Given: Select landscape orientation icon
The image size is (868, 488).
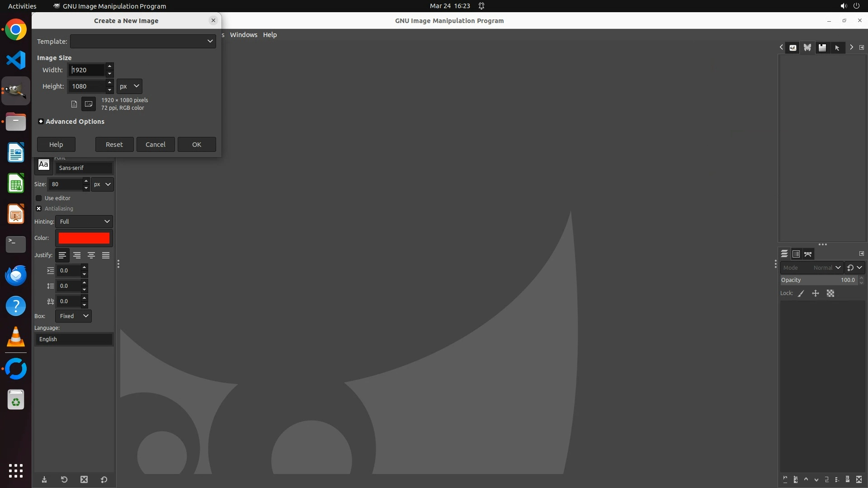Looking at the screenshot, I should (x=89, y=104).
